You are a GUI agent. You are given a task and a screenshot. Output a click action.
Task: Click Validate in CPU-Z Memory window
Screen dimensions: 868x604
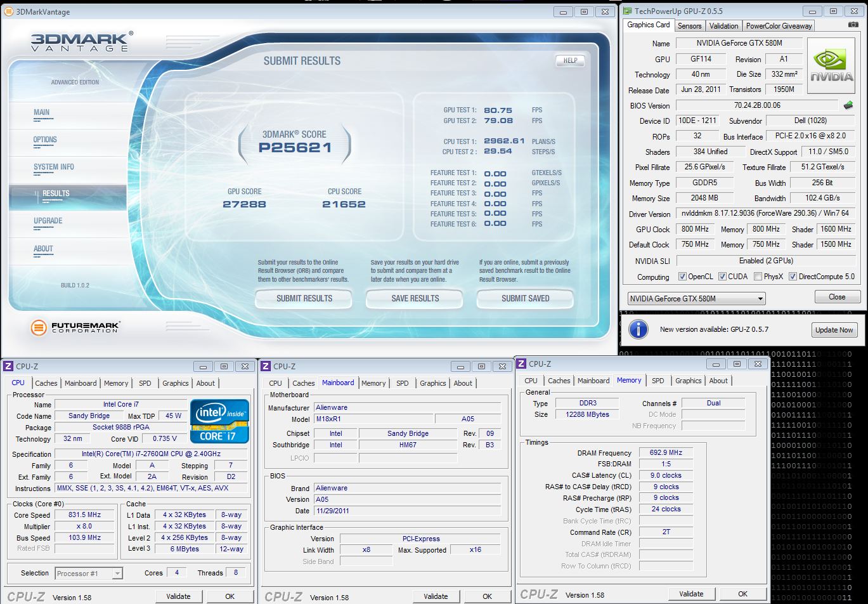[691, 594]
